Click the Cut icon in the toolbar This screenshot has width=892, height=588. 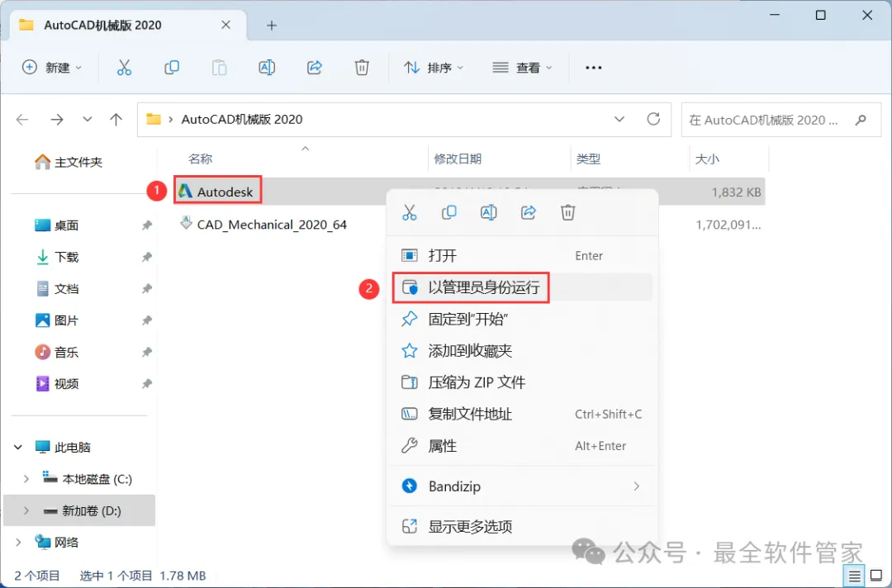124,68
